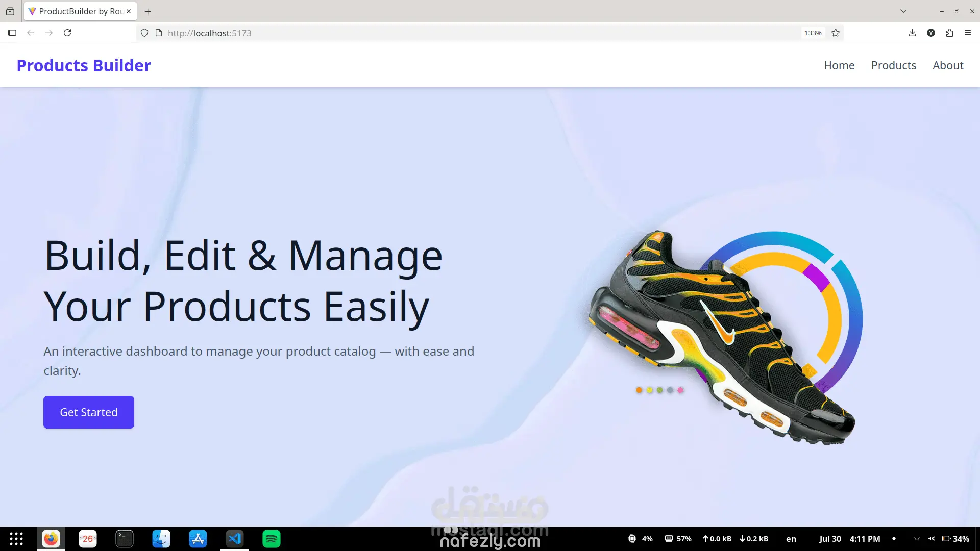The width and height of the screenshot is (980, 551).
Task: Toggle the sidebar icon in toolbar
Action: (x=12, y=33)
